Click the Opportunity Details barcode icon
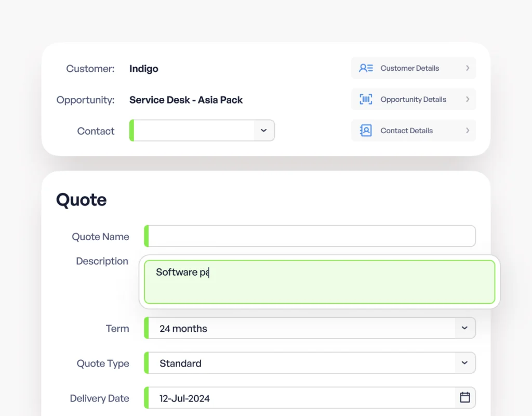Viewport: 532px width, 416px height. click(366, 99)
